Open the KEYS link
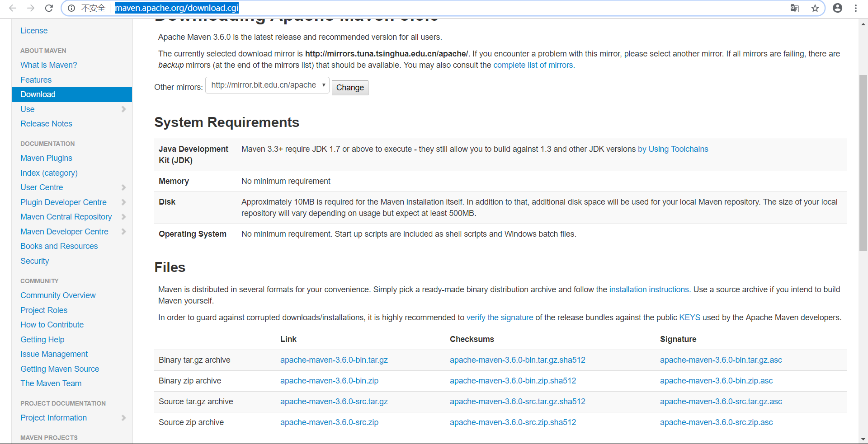This screenshot has width=868, height=444. (x=690, y=318)
